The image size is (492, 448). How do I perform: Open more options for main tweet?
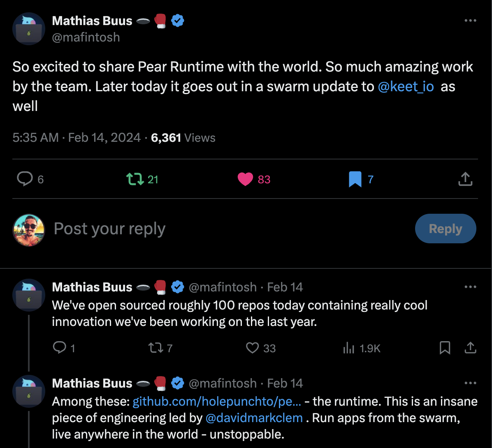(470, 21)
